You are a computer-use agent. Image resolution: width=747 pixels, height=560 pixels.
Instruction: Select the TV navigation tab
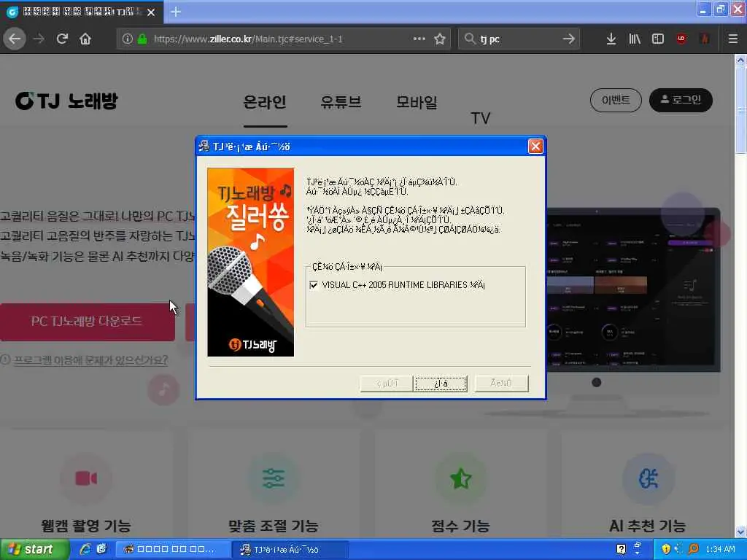click(480, 118)
